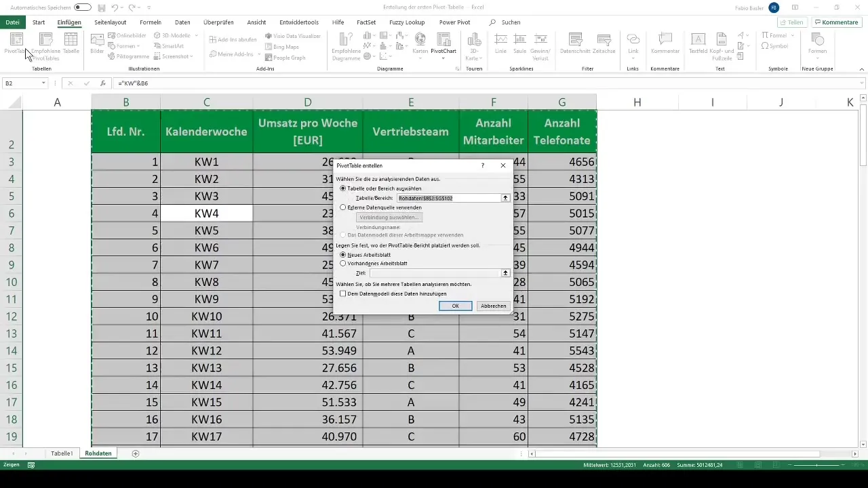Collapse the Tabelle/Bereich range selector
This screenshot has width=868, height=488.
(505, 198)
